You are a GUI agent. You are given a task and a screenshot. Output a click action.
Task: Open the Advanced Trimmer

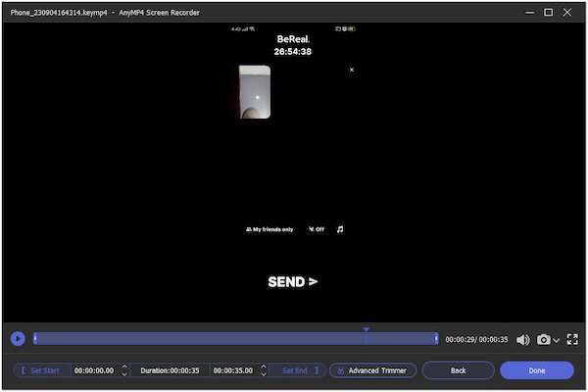[372, 370]
